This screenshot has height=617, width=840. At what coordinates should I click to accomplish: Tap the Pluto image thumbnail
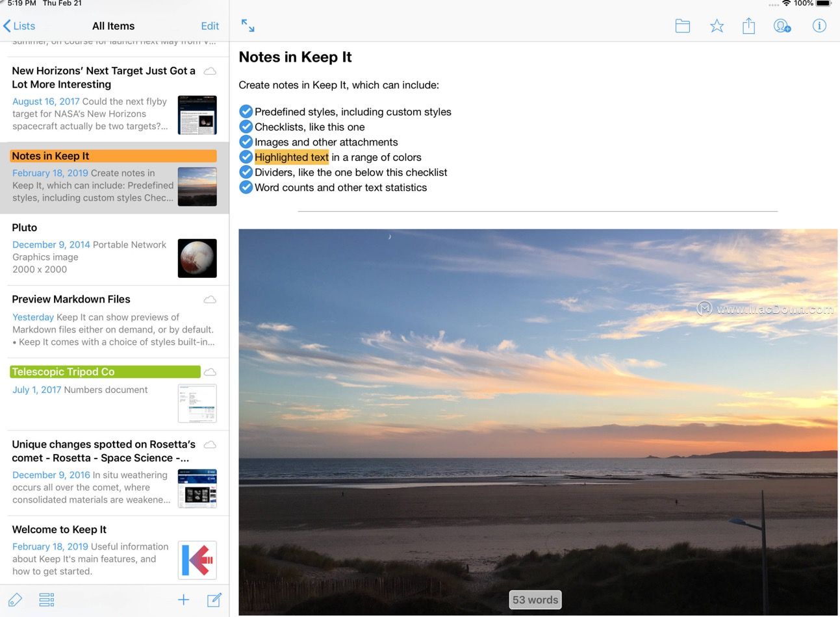(197, 258)
